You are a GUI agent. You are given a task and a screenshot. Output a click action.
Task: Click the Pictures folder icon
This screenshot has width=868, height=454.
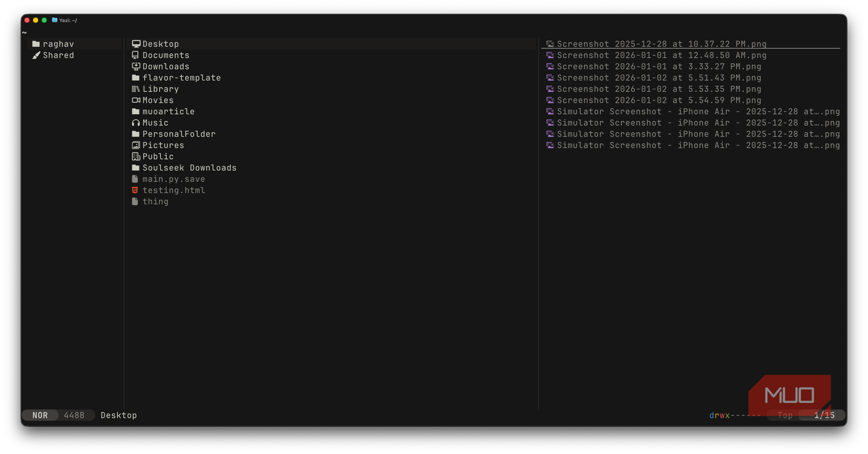click(x=136, y=145)
